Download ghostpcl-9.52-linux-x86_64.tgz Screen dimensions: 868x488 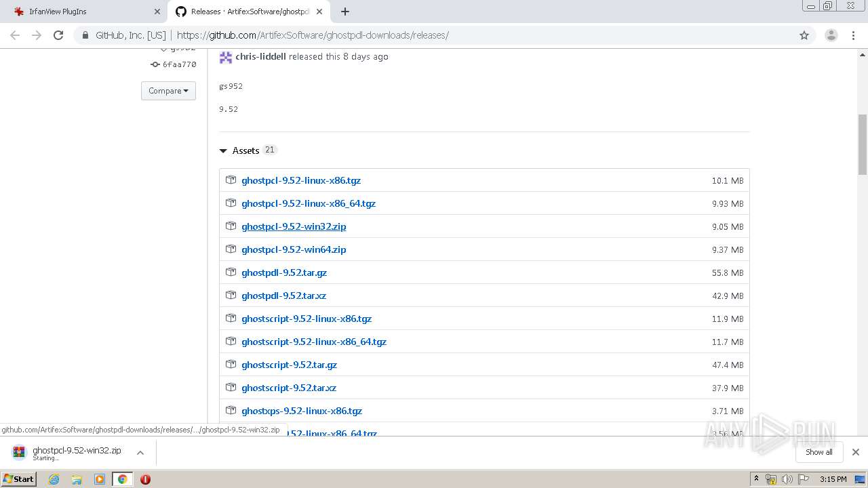coord(309,203)
